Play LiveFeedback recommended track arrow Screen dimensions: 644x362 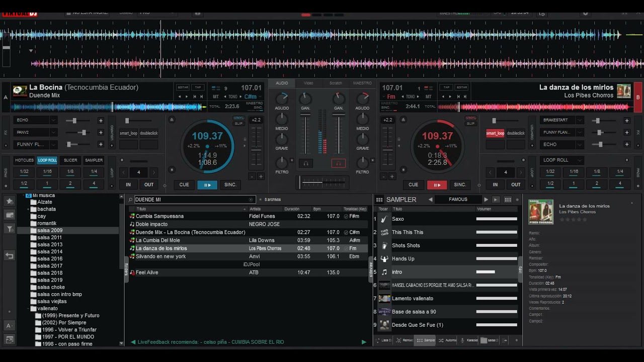click(x=364, y=342)
